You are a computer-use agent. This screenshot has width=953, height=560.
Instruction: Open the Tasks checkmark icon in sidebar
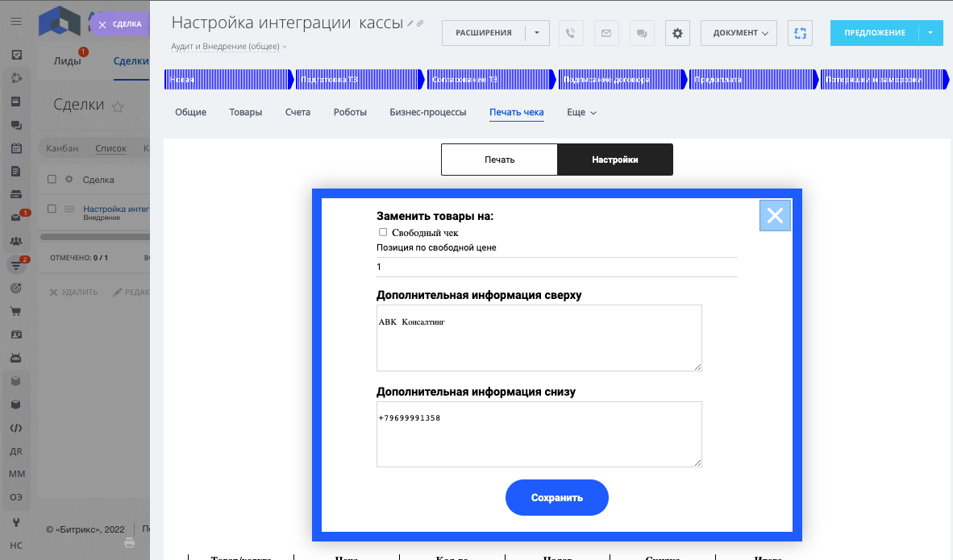(16, 55)
